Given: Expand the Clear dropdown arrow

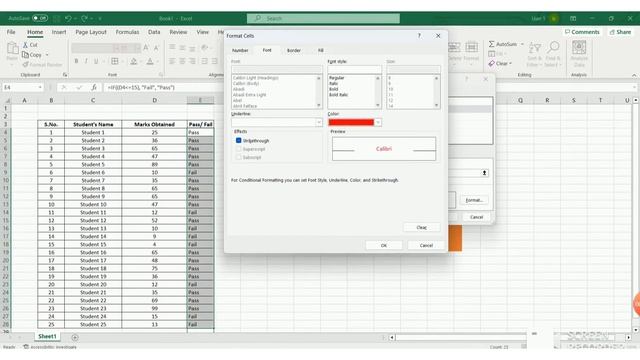Looking at the screenshot, I should pyautogui.click(x=510, y=64).
